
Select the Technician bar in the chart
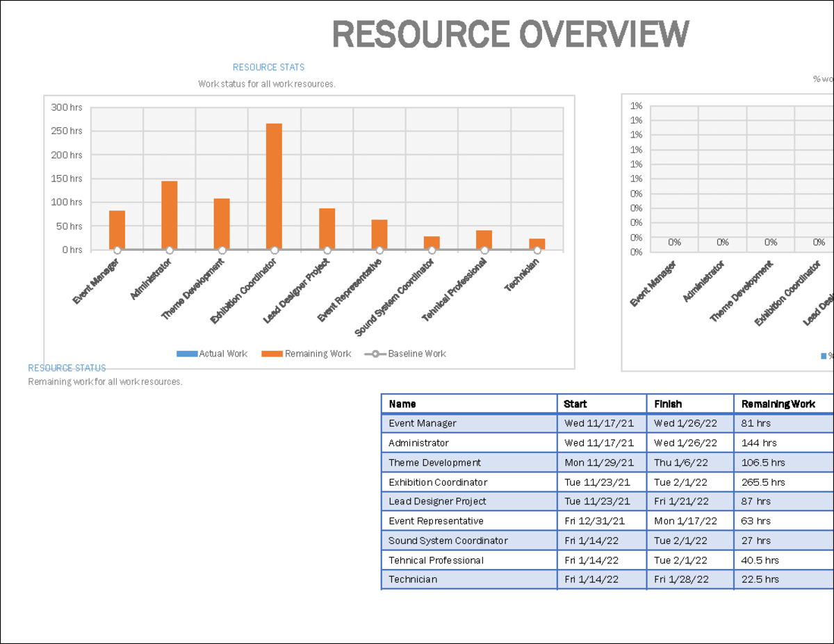click(x=535, y=243)
